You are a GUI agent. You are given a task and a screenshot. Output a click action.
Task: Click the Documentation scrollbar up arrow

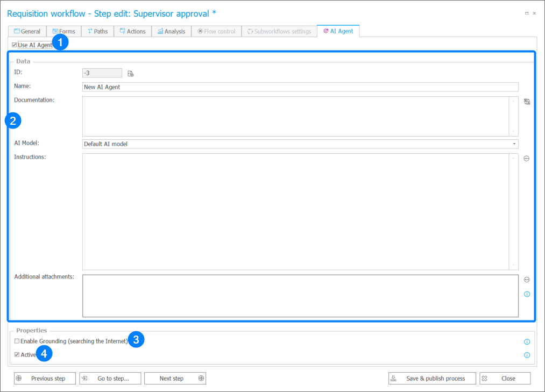(x=513, y=101)
